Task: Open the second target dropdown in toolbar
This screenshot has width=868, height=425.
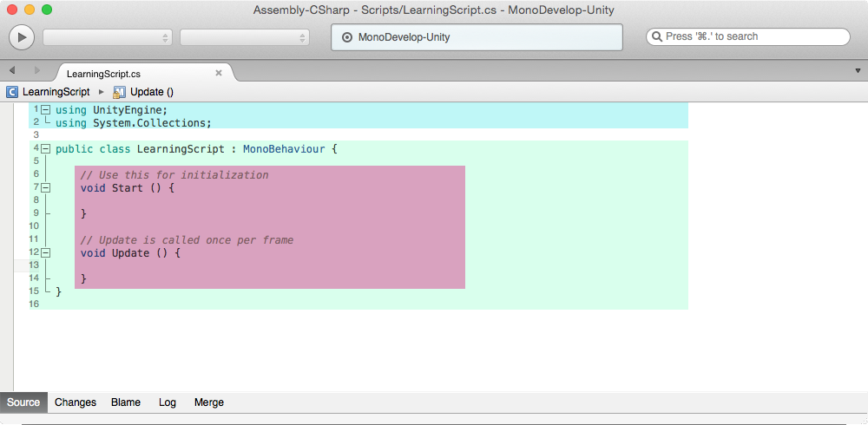Action: pyautogui.click(x=245, y=37)
